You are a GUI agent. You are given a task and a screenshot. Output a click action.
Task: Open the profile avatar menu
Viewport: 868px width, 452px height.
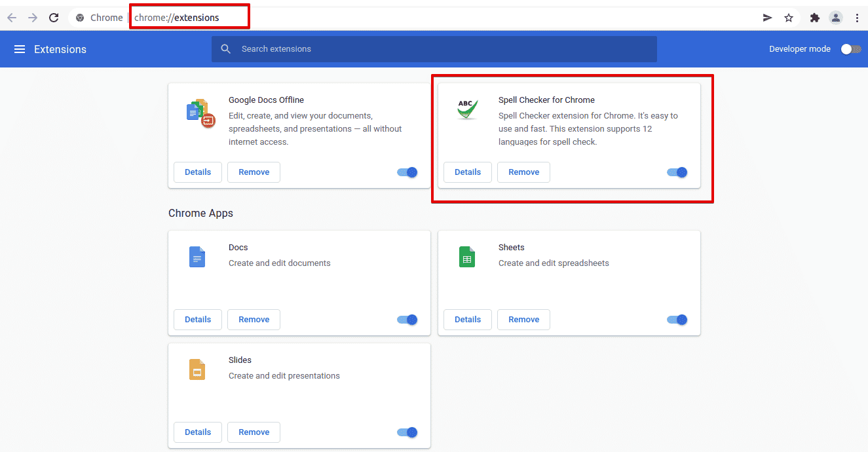pyautogui.click(x=836, y=18)
